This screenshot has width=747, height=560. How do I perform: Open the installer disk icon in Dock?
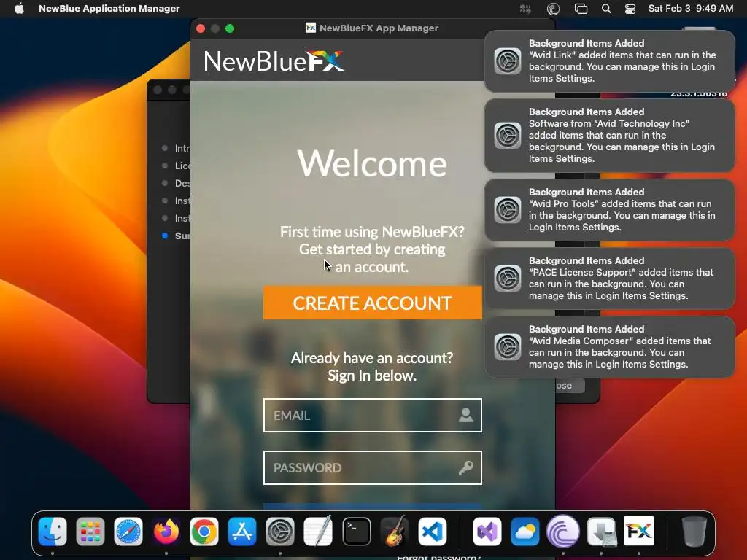[601, 531]
